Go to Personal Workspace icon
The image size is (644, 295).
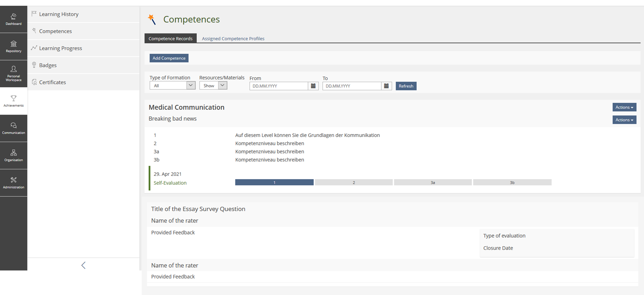13,73
